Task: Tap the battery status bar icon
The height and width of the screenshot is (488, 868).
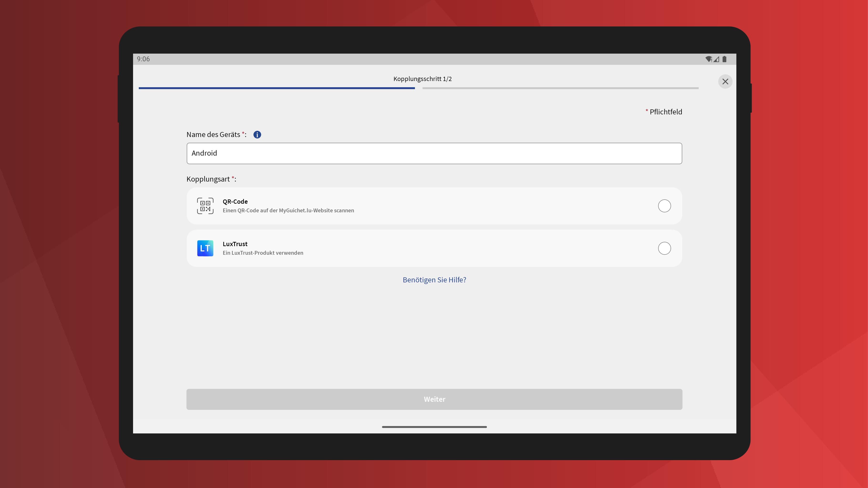Action: pyautogui.click(x=724, y=59)
